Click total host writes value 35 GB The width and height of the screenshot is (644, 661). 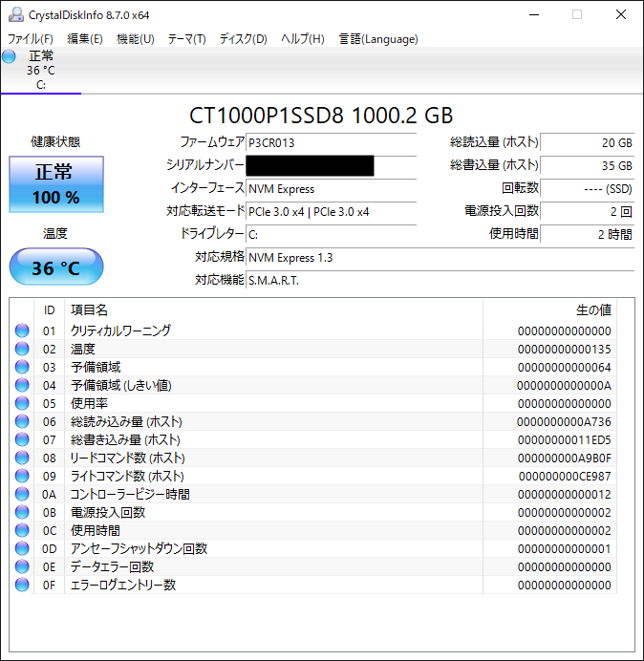[x=587, y=165]
